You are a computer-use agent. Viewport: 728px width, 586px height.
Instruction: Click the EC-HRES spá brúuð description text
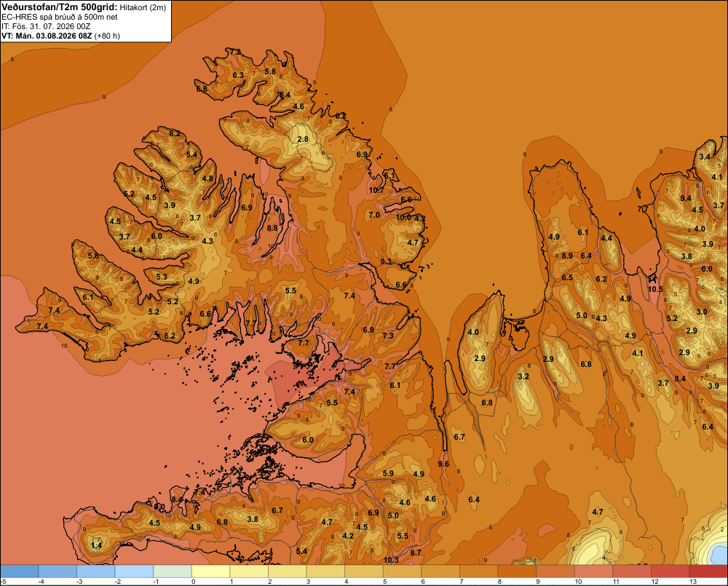coord(60,17)
